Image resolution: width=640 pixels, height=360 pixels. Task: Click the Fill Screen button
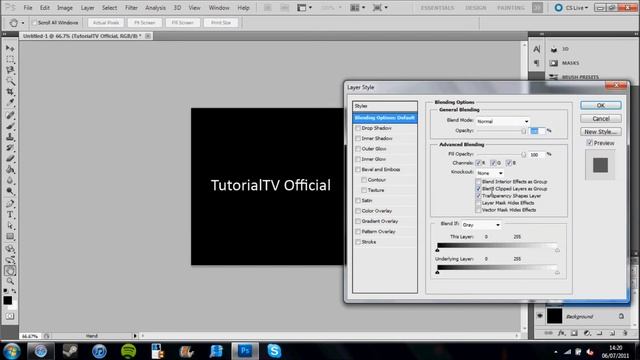click(x=183, y=23)
